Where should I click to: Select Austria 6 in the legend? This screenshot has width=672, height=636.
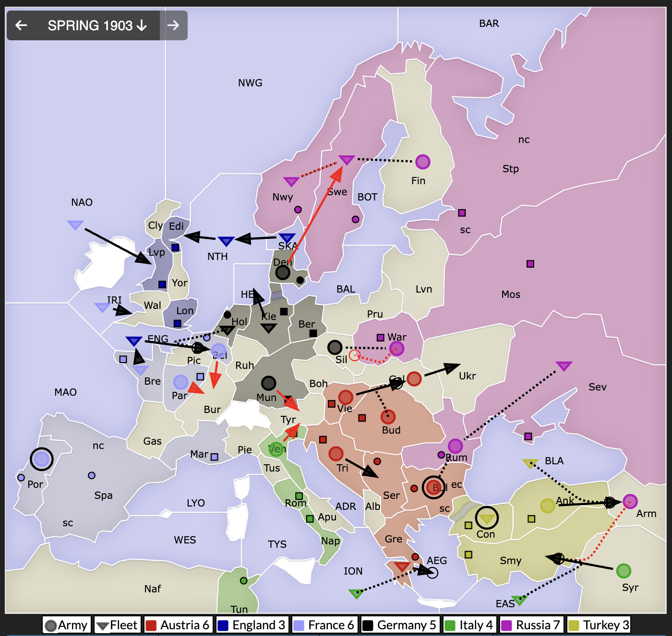coord(178,625)
